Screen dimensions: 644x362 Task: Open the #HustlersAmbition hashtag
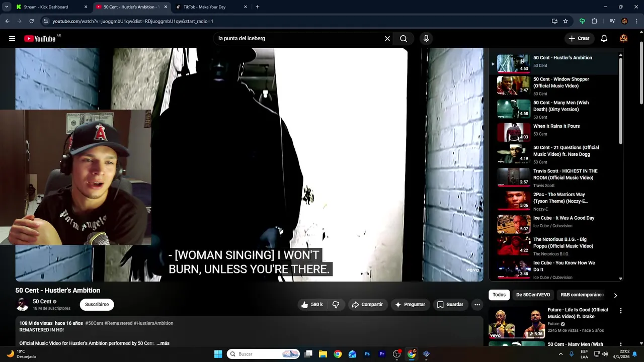click(x=153, y=323)
